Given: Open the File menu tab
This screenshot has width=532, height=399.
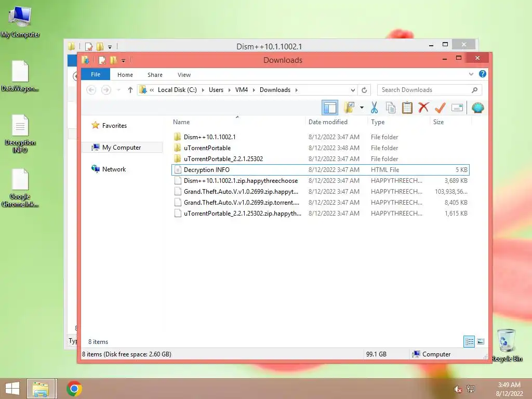Looking at the screenshot, I should 96,74.
